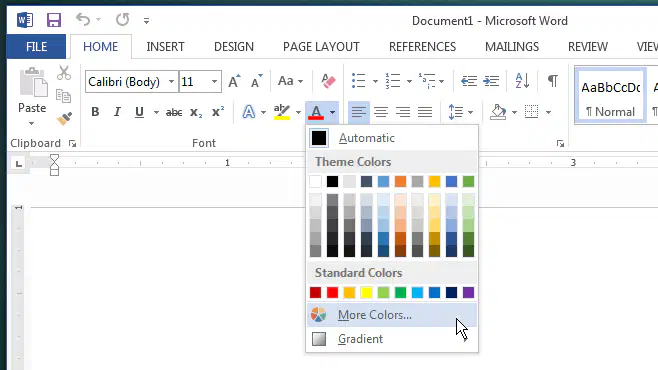The width and height of the screenshot is (658, 370).
Task: Justify the paragraph text
Action: (425, 112)
